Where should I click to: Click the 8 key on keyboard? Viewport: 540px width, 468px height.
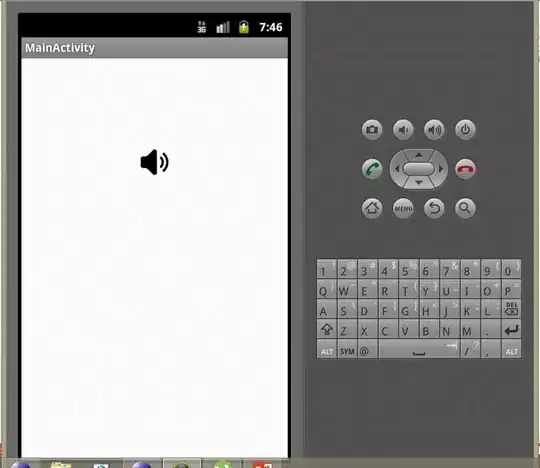470,269
